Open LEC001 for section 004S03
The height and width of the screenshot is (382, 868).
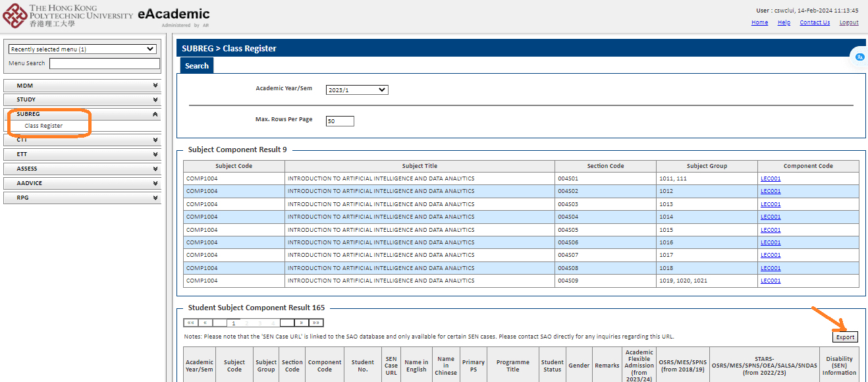pos(771,204)
